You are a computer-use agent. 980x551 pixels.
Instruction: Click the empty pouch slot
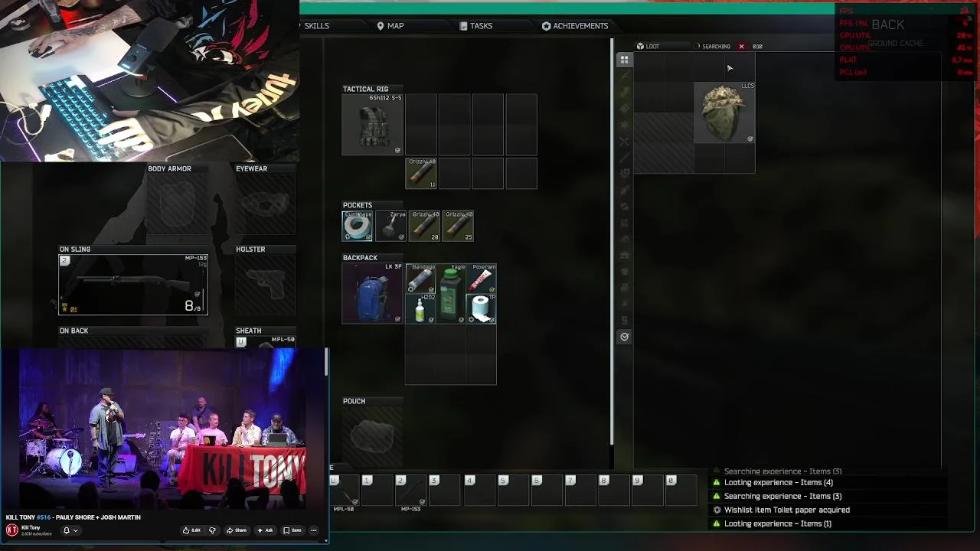[372, 436]
